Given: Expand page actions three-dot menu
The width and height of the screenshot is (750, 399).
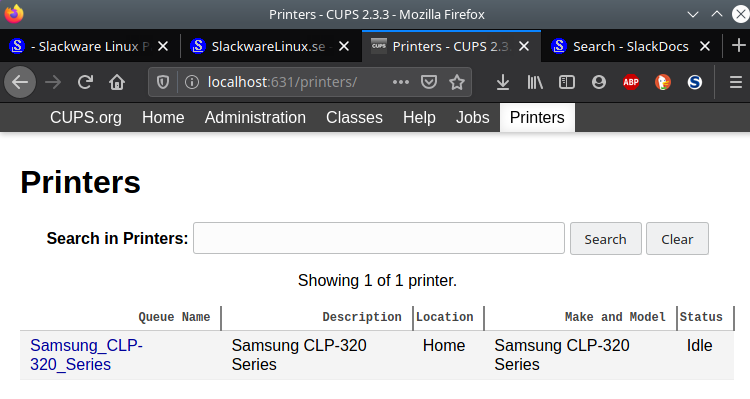Looking at the screenshot, I should coord(400,82).
